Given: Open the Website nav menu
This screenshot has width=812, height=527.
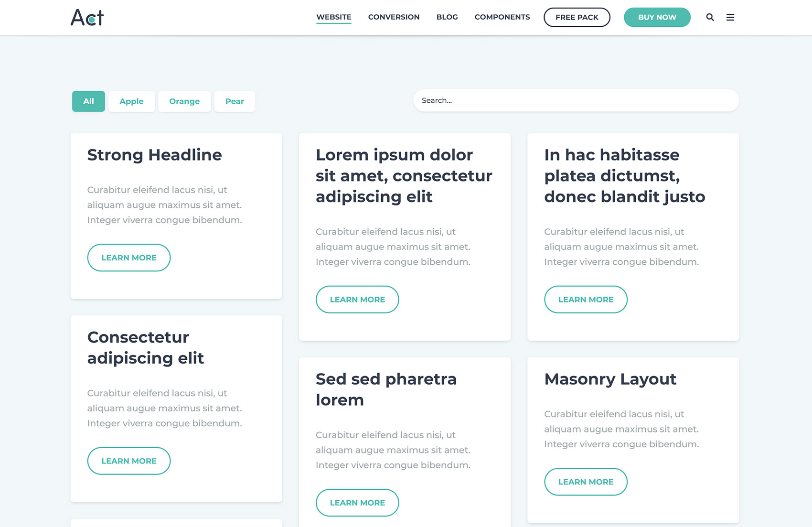Looking at the screenshot, I should 333,17.
